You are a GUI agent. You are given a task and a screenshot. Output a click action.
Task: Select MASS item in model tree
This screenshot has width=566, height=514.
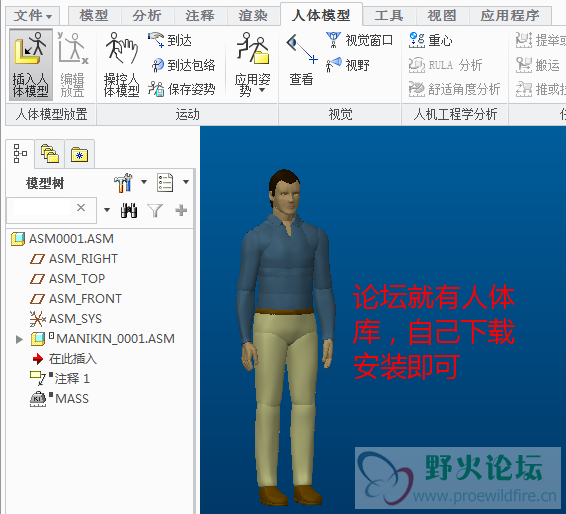pos(59,399)
